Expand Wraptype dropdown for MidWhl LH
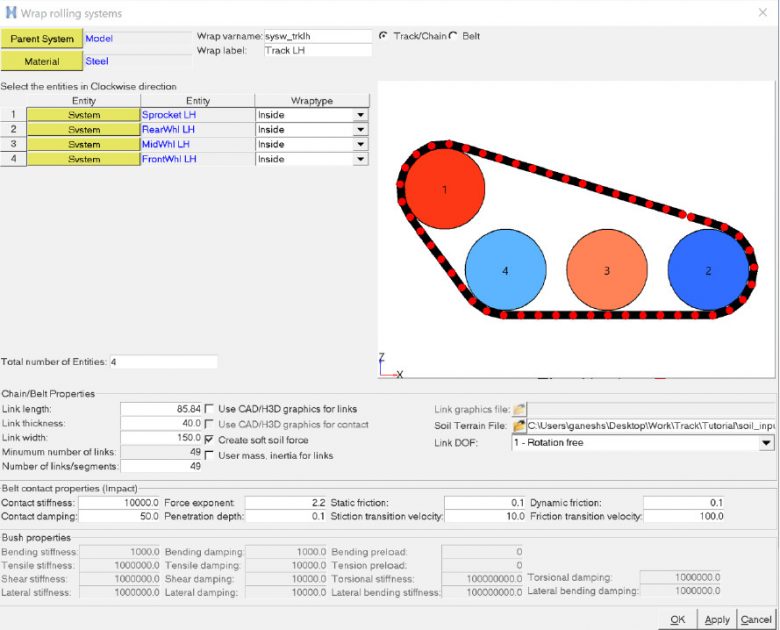 (x=360, y=144)
